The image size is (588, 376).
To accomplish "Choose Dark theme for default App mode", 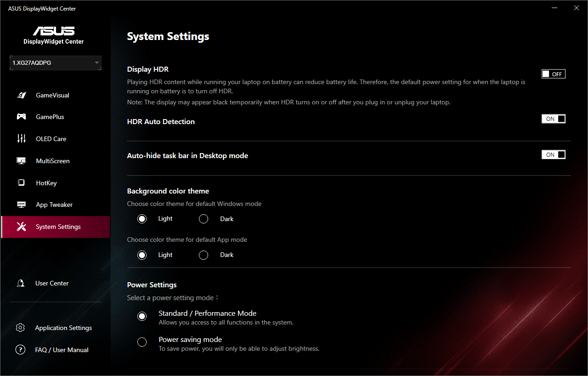I will pyautogui.click(x=204, y=255).
